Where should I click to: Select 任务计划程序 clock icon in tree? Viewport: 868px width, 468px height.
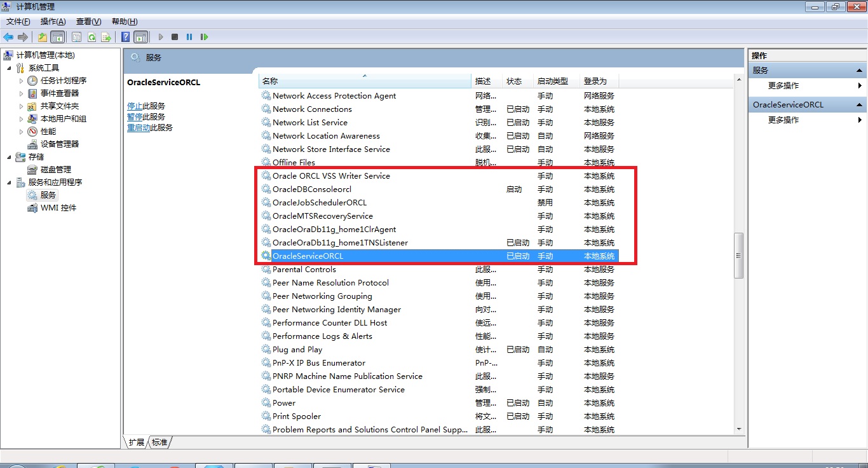[32, 81]
